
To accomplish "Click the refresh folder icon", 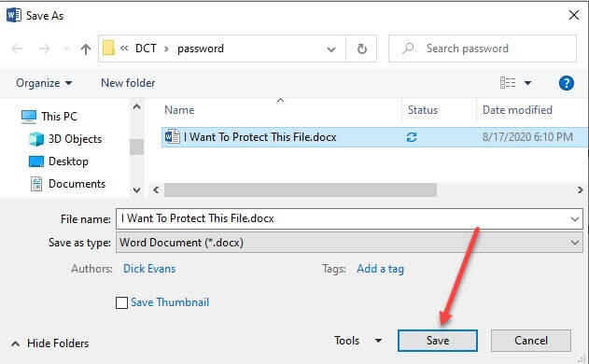I will click(x=362, y=49).
